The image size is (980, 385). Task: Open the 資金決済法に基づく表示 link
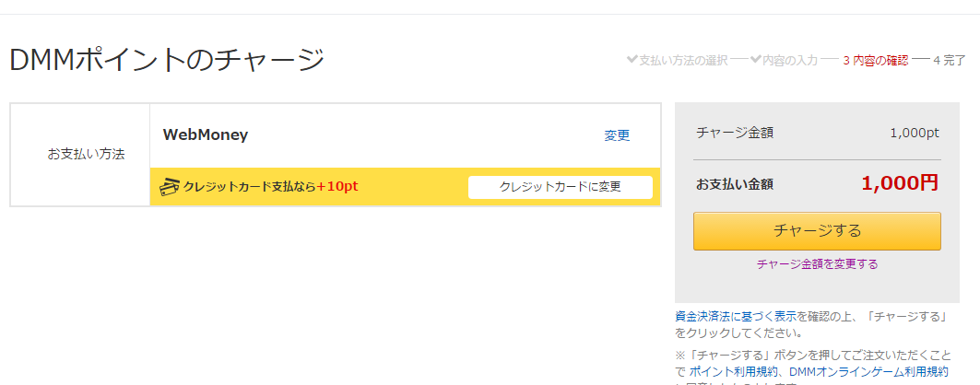737,316
